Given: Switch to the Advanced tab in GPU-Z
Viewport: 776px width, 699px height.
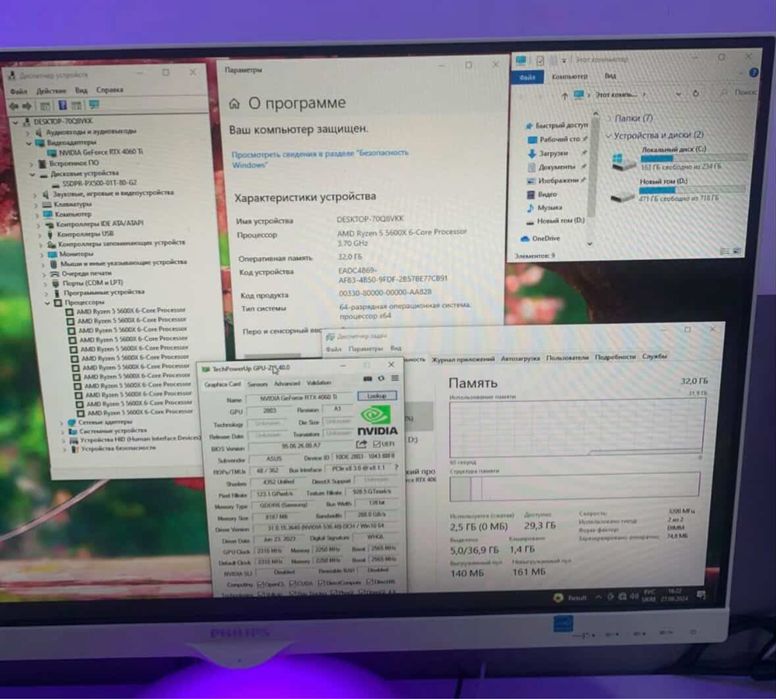Looking at the screenshot, I should pos(287,383).
